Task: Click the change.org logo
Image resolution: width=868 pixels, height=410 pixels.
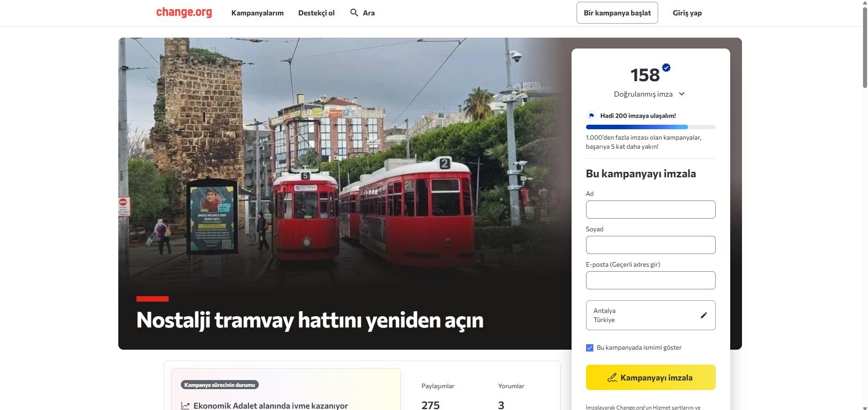Action: [x=184, y=12]
